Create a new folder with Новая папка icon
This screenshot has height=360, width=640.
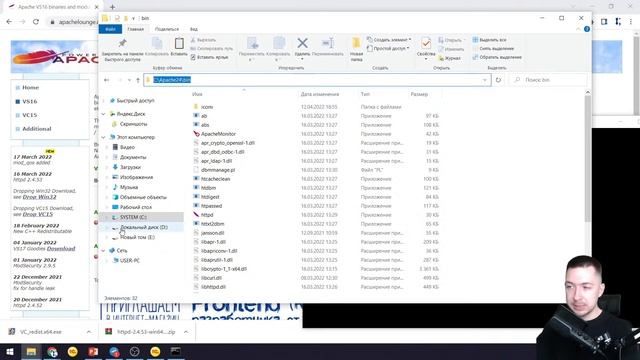click(x=356, y=43)
